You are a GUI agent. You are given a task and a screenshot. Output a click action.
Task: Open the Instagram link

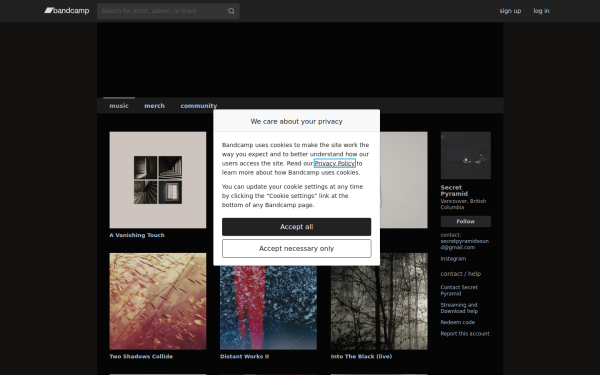click(453, 259)
